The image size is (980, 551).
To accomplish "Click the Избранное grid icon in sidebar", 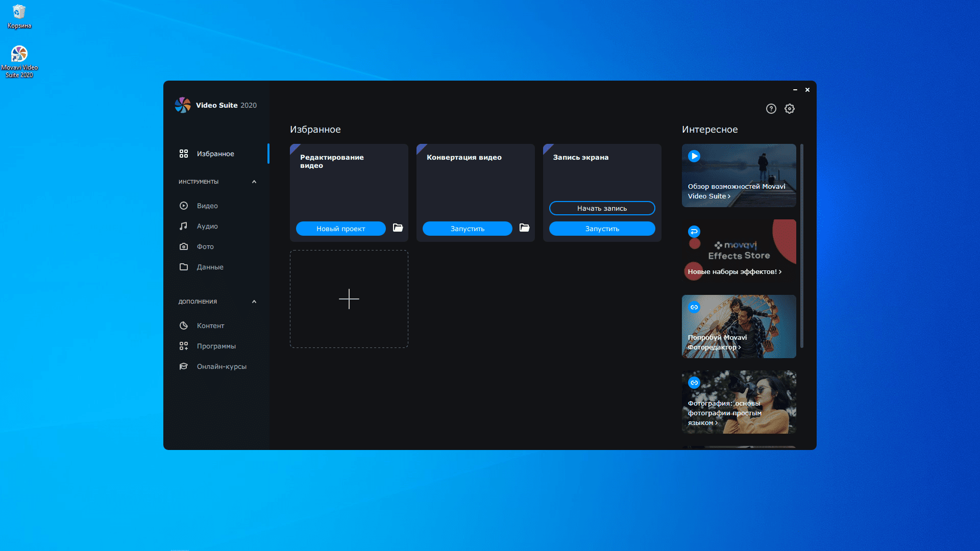I will click(x=184, y=154).
